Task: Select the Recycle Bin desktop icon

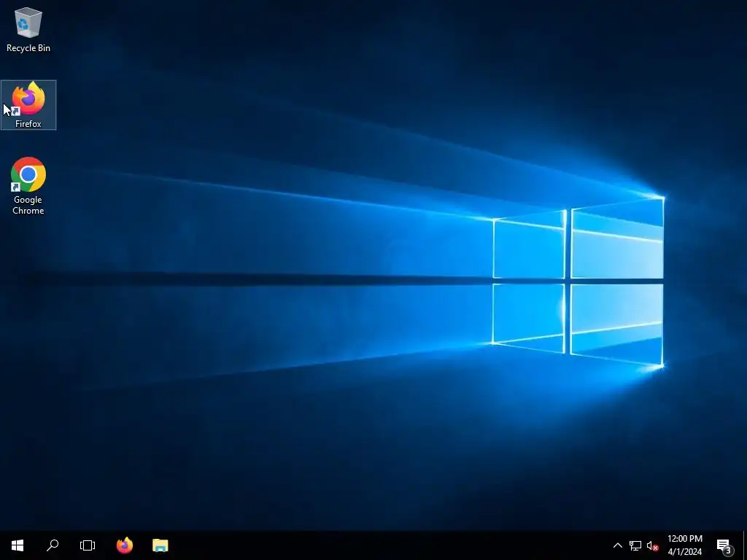Action: (28, 29)
